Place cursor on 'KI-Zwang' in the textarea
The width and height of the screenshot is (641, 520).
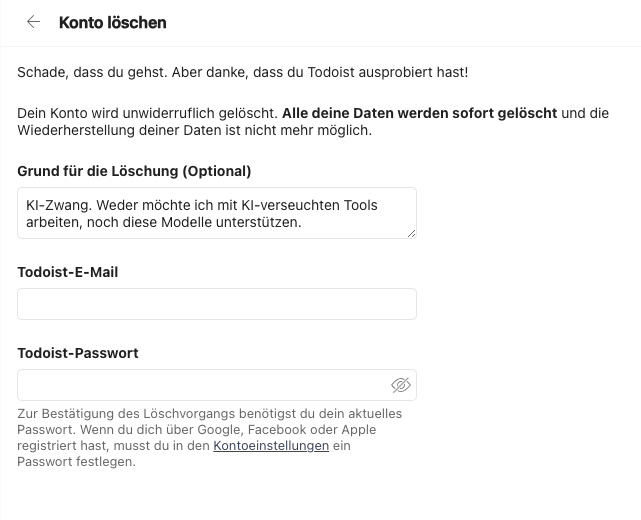[59, 205]
